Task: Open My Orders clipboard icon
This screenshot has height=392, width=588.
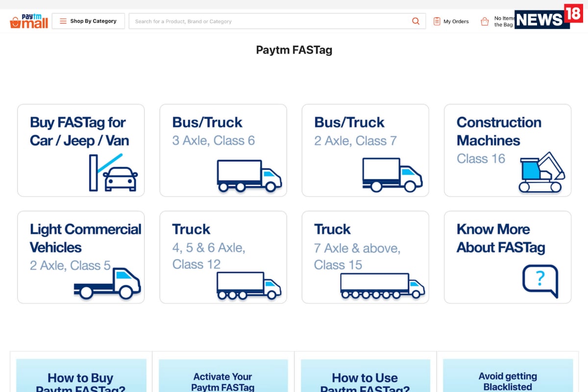Action: [x=437, y=22]
